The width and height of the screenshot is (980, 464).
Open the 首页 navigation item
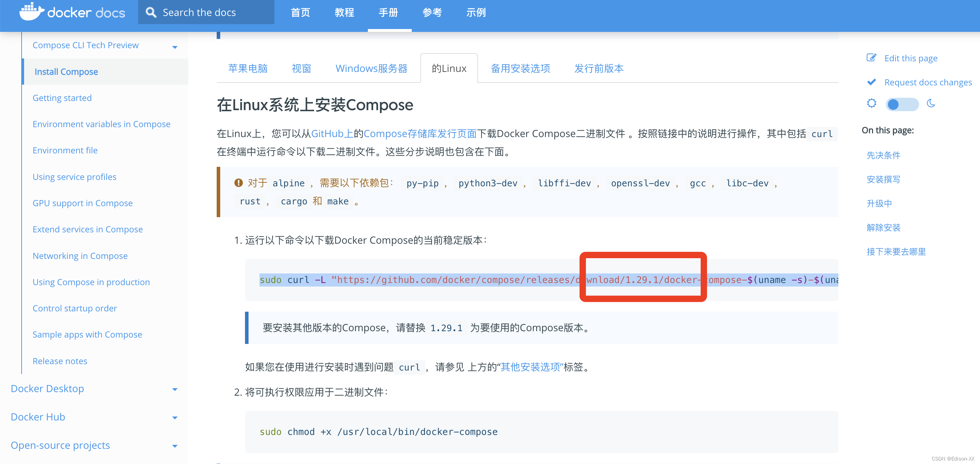pyautogui.click(x=300, y=12)
